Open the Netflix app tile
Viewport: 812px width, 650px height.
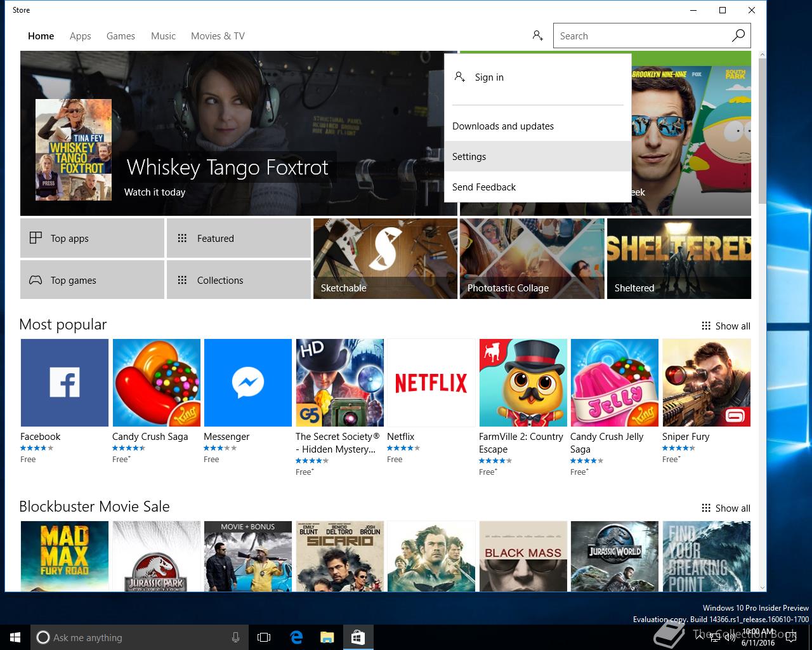(x=431, y=383)
